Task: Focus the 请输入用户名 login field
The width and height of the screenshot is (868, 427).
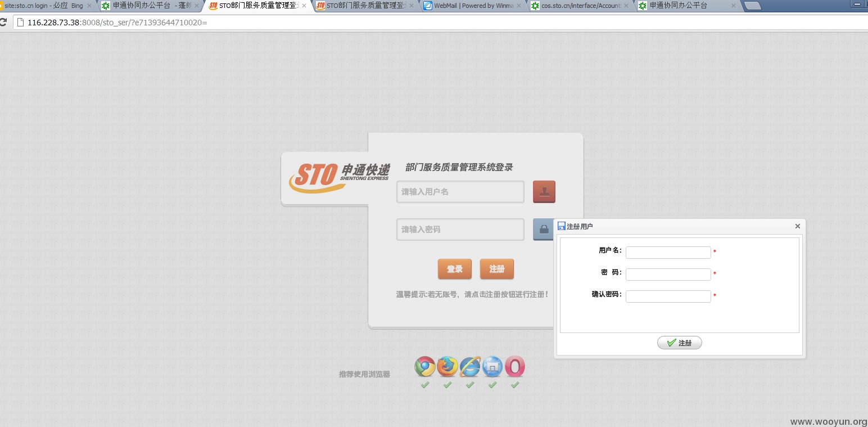Action: pyautogui.click(x=460, y=192)
